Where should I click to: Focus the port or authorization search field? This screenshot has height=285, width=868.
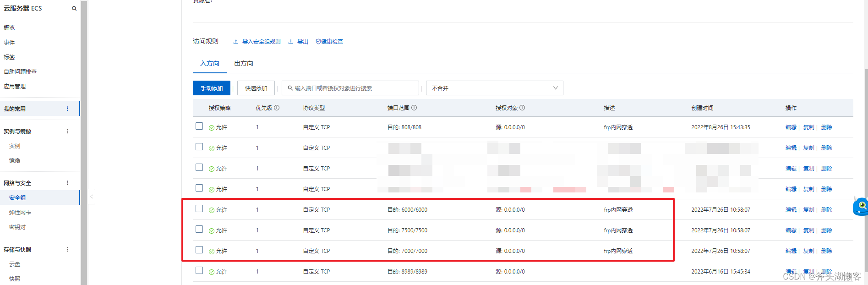point(350,88)
